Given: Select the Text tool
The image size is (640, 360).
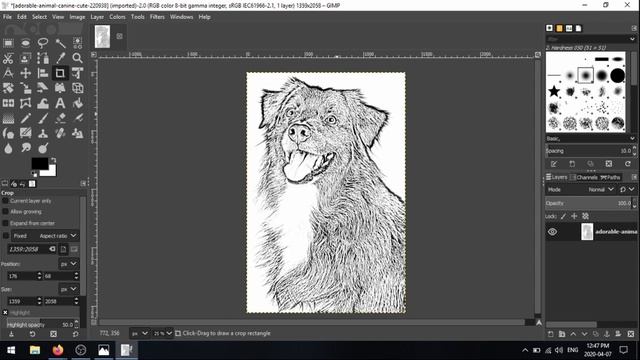Looking at the screenshot, I should click(60, 103).
